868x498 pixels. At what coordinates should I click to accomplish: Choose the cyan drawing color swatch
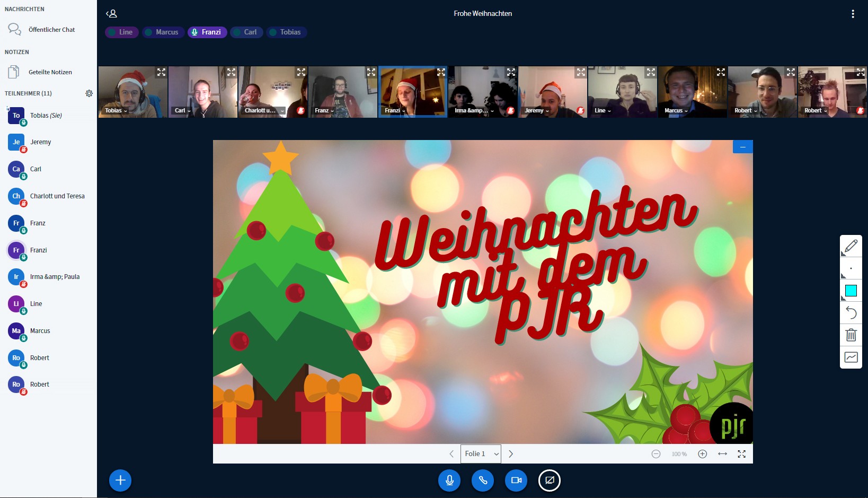851,291
